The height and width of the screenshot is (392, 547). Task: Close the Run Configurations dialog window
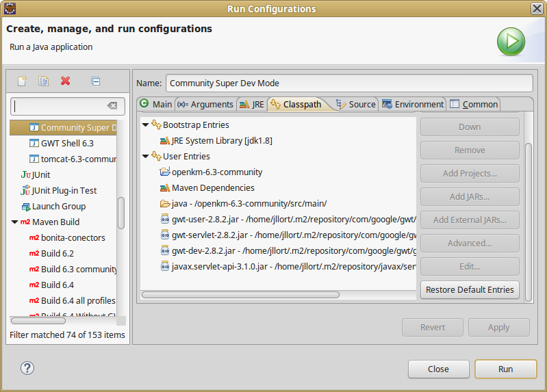[x=537, y=8]
